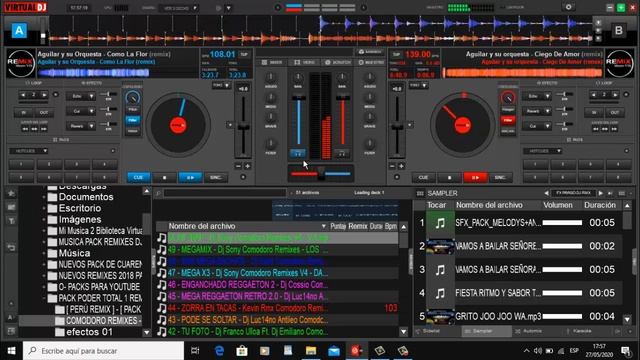Halve the loop length on deck A
Viewport: 640px width, 360px height.
click(x=23, y=95)
